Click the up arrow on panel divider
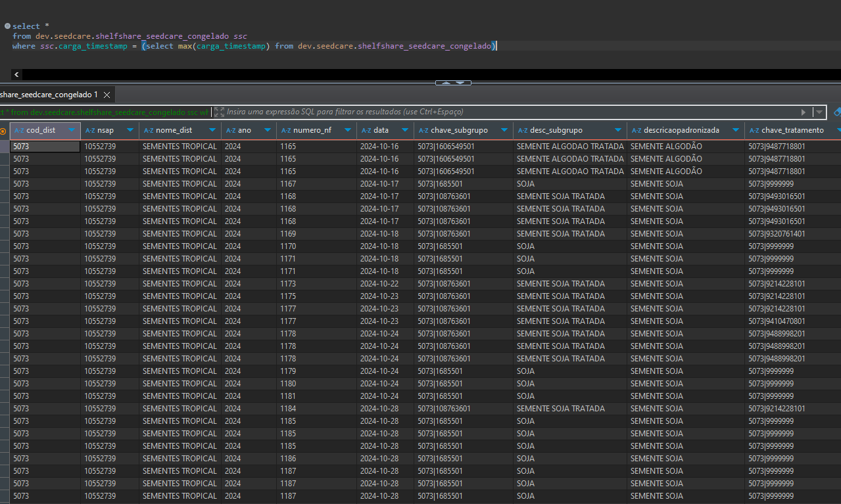The width and height of the screenshot is (841, 504). pyautogui.click(x=445, y=83)
